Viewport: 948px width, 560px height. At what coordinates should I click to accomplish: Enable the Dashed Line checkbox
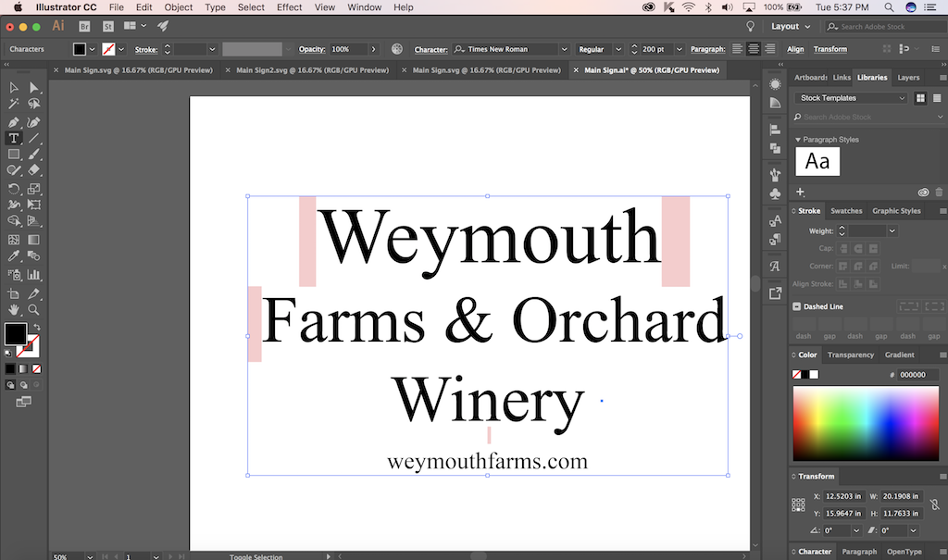pos(797,306)
